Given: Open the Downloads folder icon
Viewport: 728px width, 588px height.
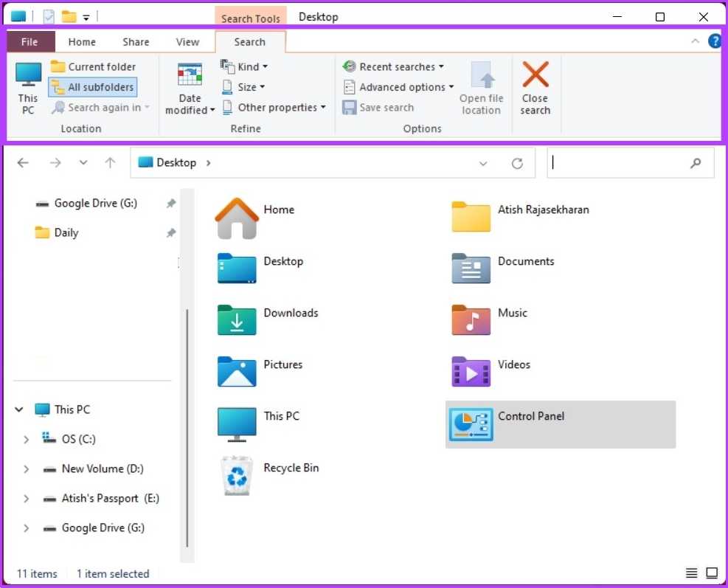Looking at the screenshot, I should tap(237, 319).
